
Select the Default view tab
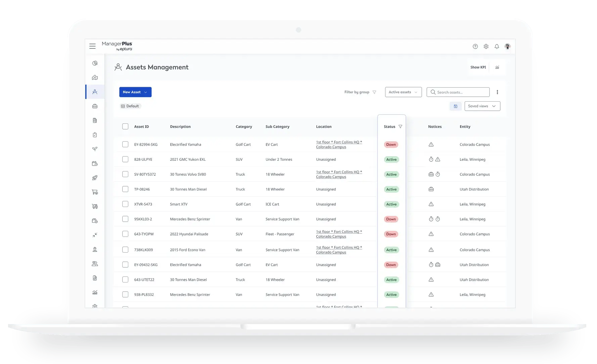(x=130, y=106)
